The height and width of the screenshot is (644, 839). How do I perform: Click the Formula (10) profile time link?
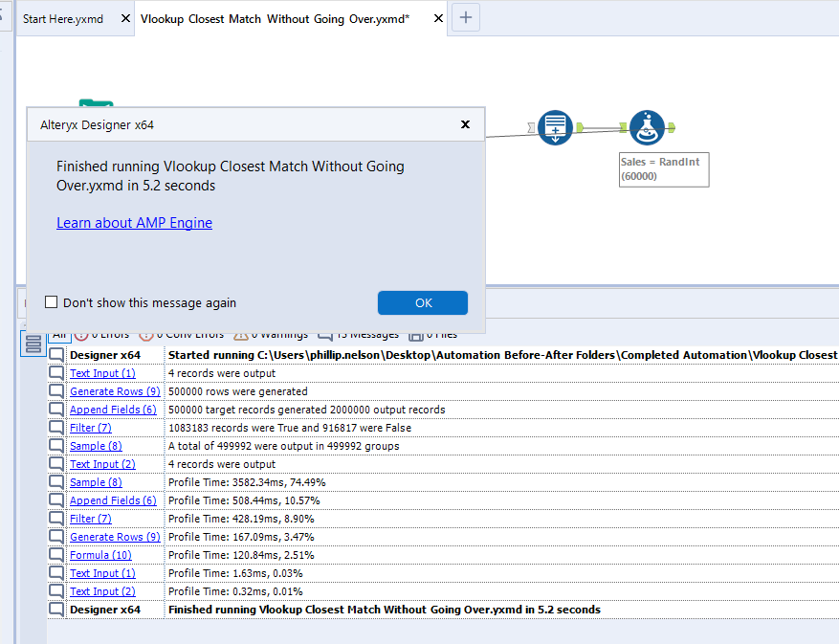point(100,555)
